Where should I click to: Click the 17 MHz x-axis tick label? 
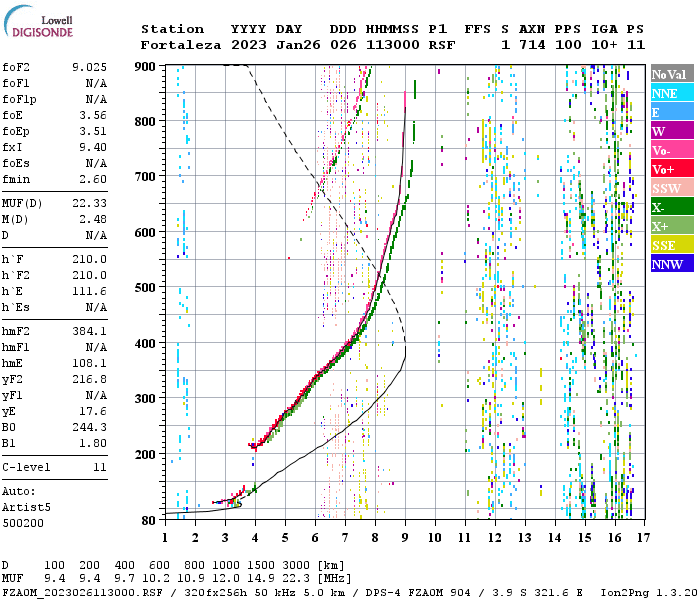click(643, 538)
